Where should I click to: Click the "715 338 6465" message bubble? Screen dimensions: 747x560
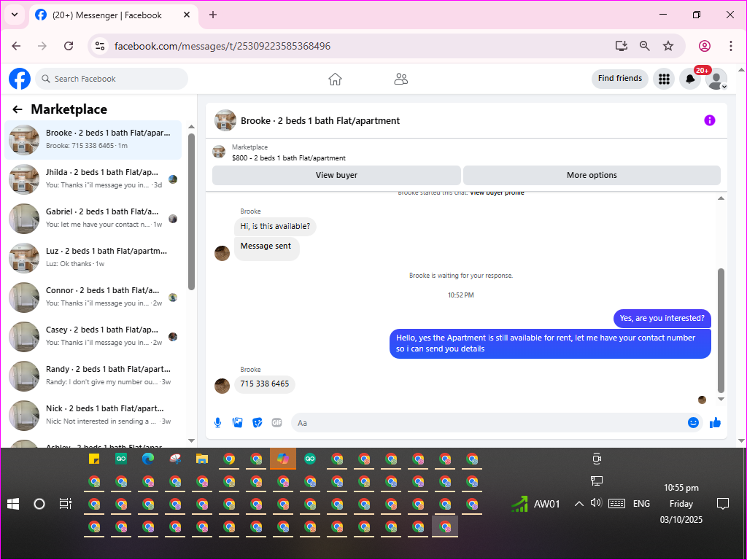click(x=264, y=384)
